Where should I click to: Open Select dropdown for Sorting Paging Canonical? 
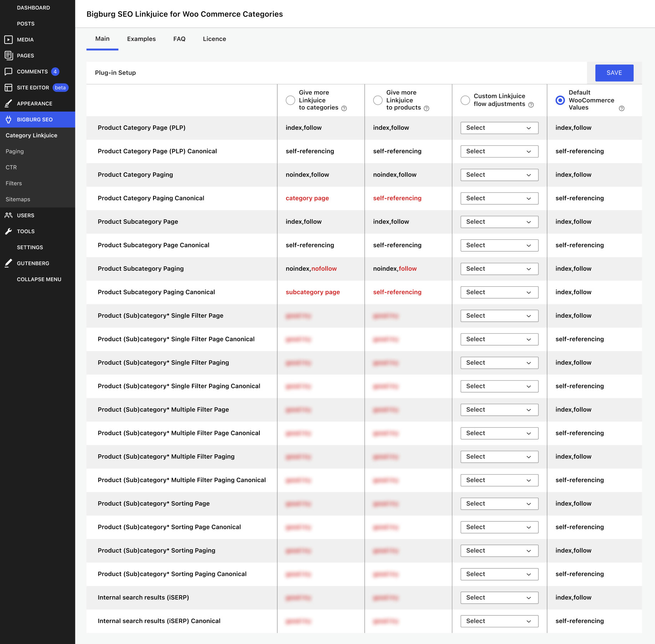pos(499,574)
